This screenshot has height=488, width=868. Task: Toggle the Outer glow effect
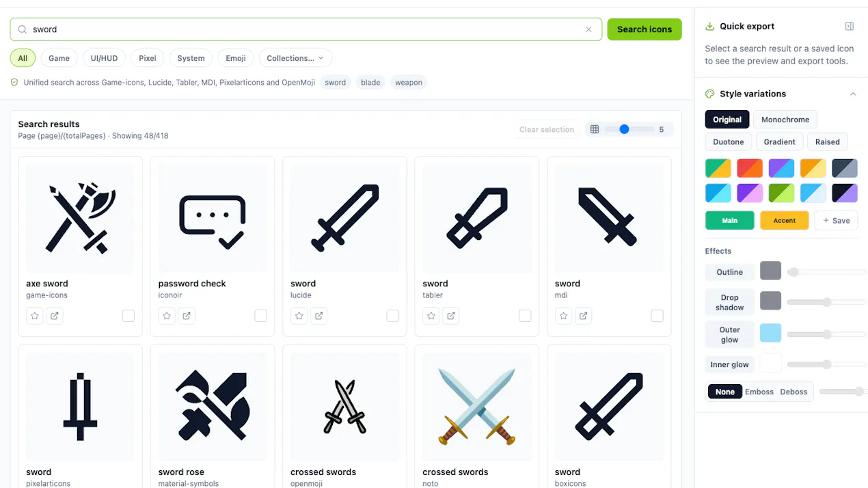730,335
